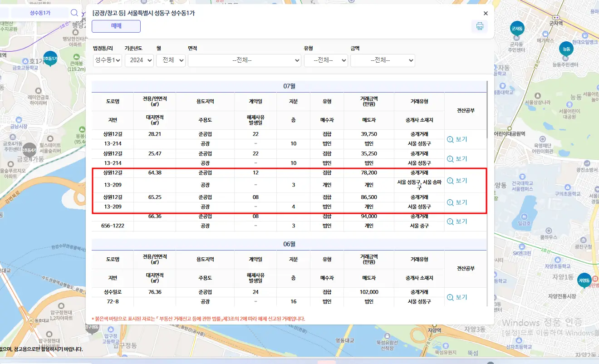The height and width of the screenshot is (364, 599).
Task: View records for 39,750 transaction
Action: tap(457, 139)
